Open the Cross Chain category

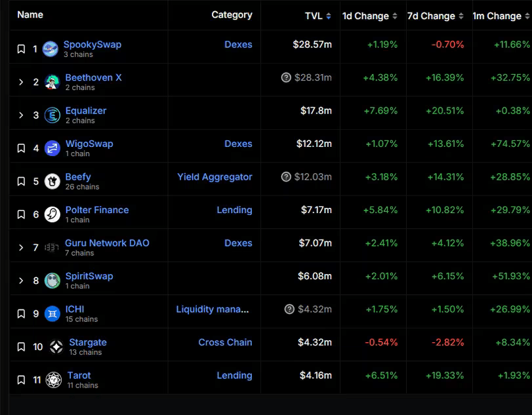[225, 342]
